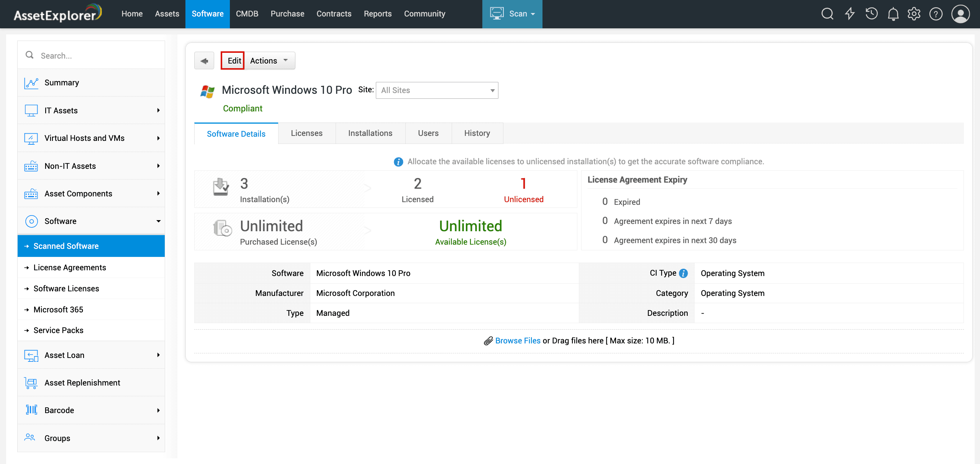Switch to the Licenses tab

pos(306,133)
